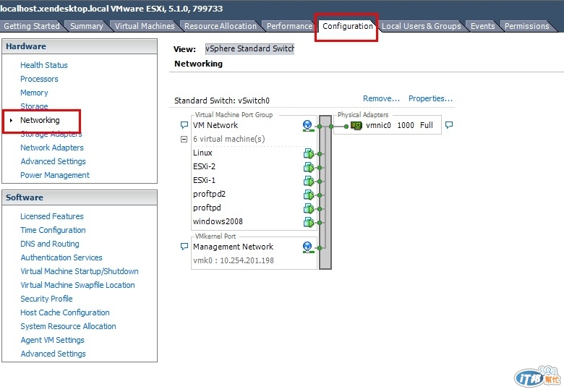Open Network Adapters under Hardware

coord(52,148)
